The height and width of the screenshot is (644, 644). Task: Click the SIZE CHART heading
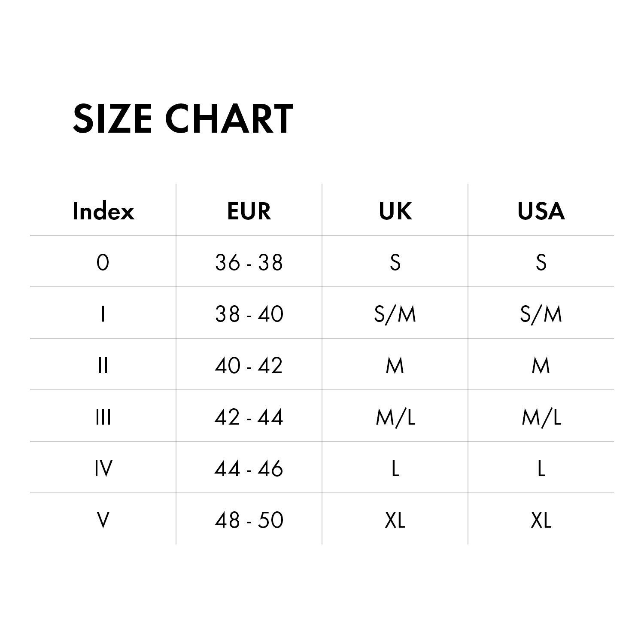click(183, 118)
